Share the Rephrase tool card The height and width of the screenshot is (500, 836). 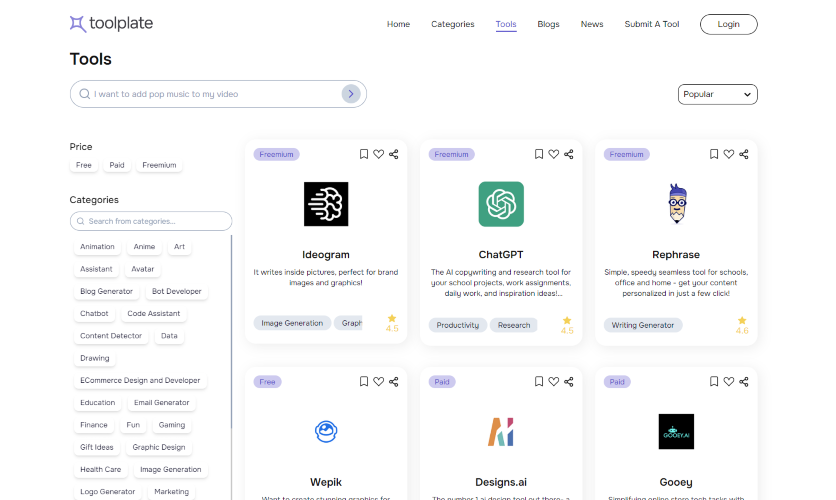point(743,154)
